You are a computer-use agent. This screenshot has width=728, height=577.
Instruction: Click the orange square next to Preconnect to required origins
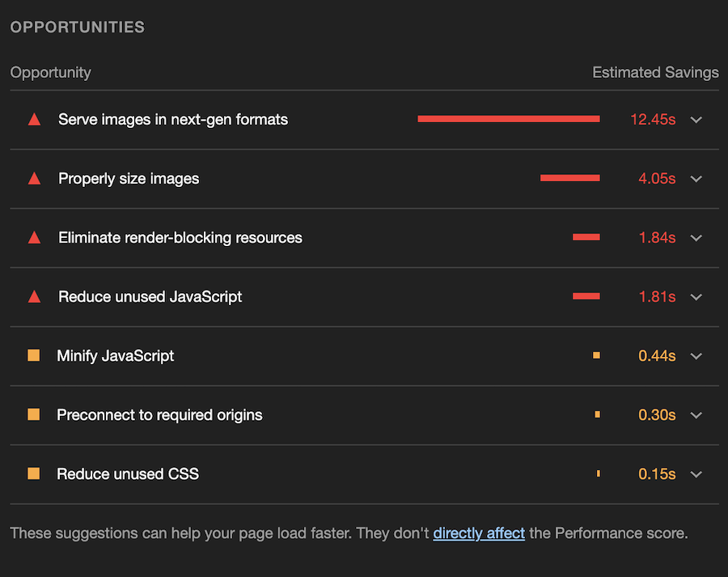[33, 414]
